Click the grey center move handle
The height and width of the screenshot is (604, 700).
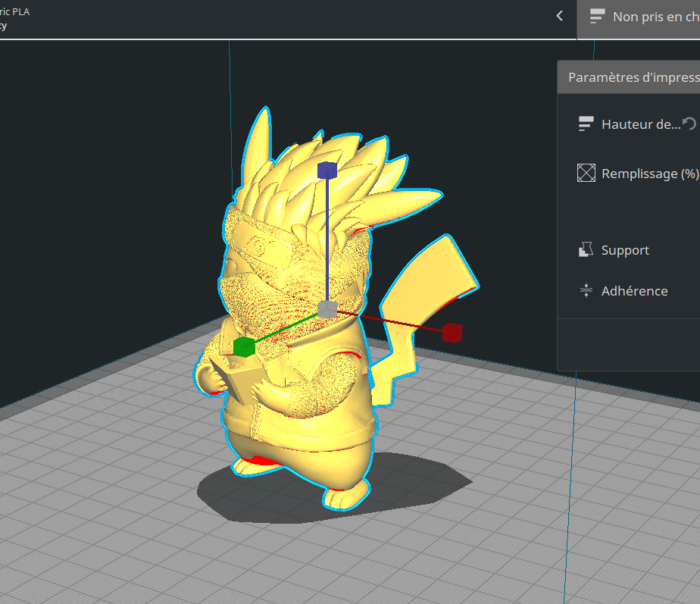pyautogui.click(x=327, y=310)
